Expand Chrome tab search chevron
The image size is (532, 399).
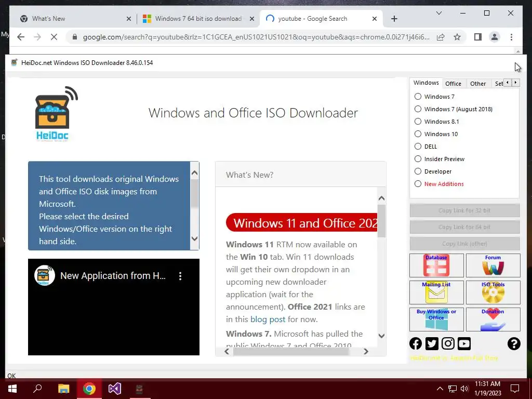pyautogui.click(x=438, y=13)
